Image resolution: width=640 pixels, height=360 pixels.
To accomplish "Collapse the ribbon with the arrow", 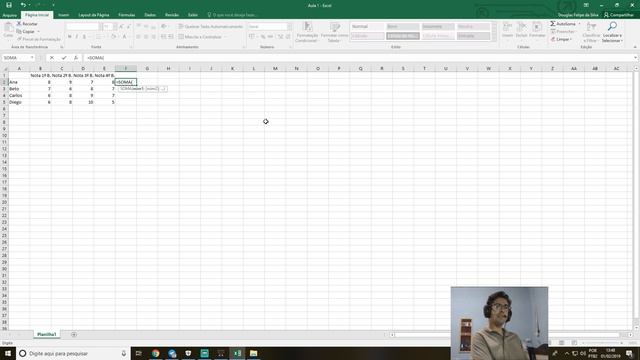I will click(635, 47).
